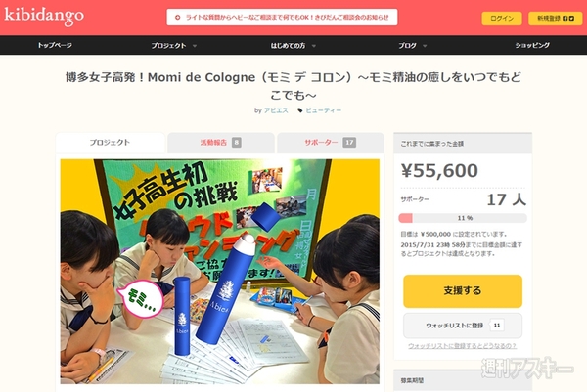Click the ログイン button
This screenshot has width=587, height=392.
(502, 18)
